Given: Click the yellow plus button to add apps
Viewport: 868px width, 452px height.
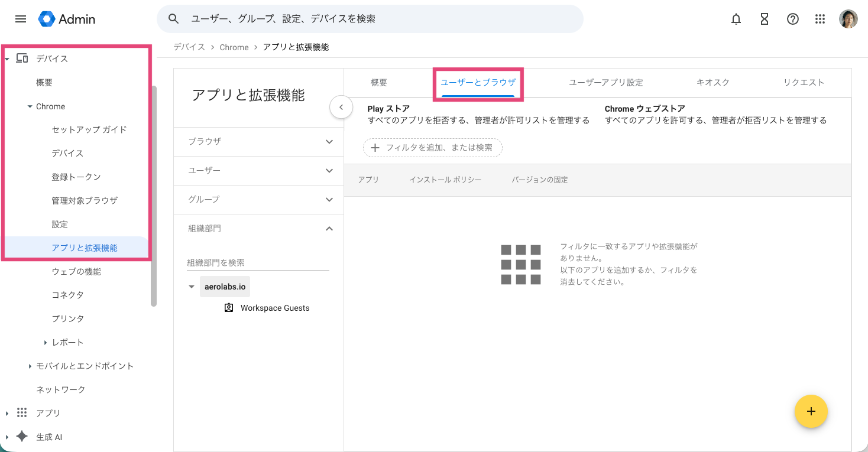Looking at the screenshot, I should (x=811, y=411).
